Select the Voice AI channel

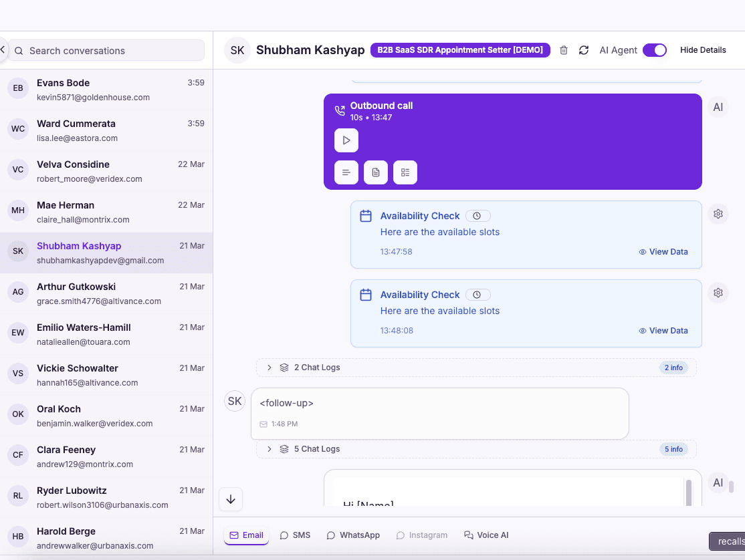(x=486, y=535)
